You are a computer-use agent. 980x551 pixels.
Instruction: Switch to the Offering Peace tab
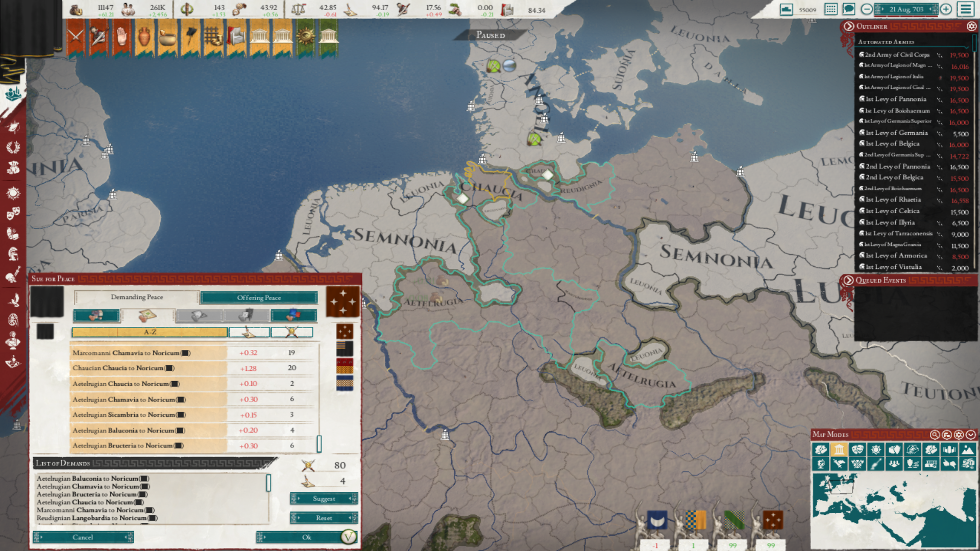pyautogui.click(x=259, y=297)
